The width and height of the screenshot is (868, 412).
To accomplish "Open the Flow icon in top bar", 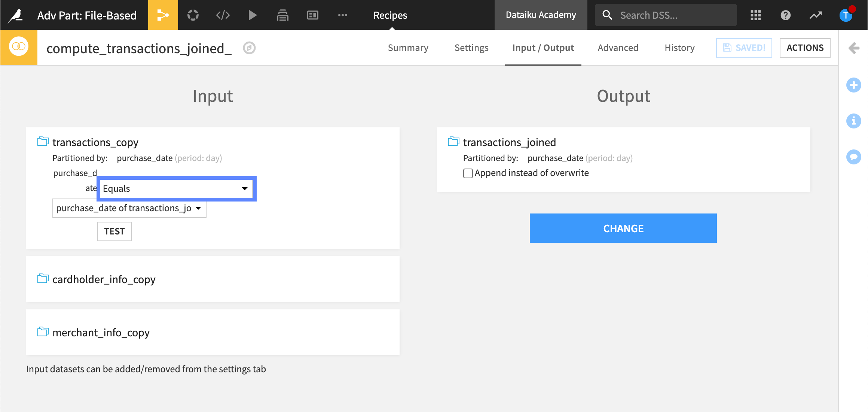I will [x=163, y=15].
